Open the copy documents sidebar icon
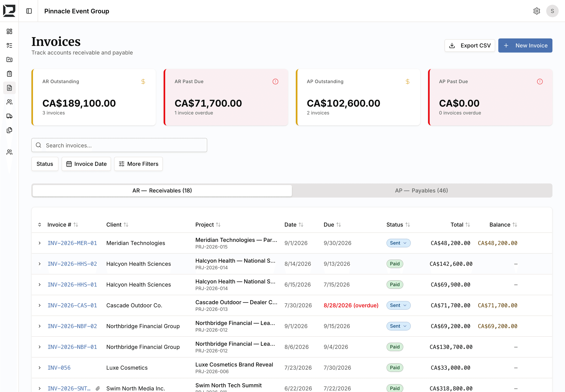 pyautogui.click(x=9, y=130)
